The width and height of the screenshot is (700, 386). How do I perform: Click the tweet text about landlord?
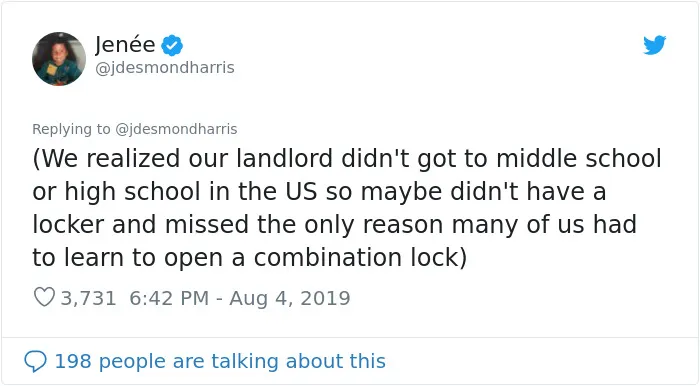tap(347, 208)
